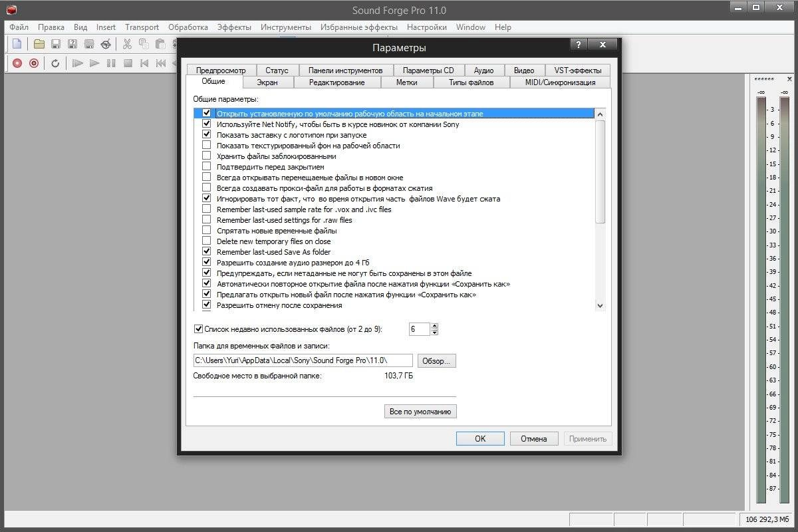Uncheck 'Разрешить создание аудио размером до 4 Гб'
The height and width of the screenshot is (532, 798).
pyautogui.click(x=206, y=263)
